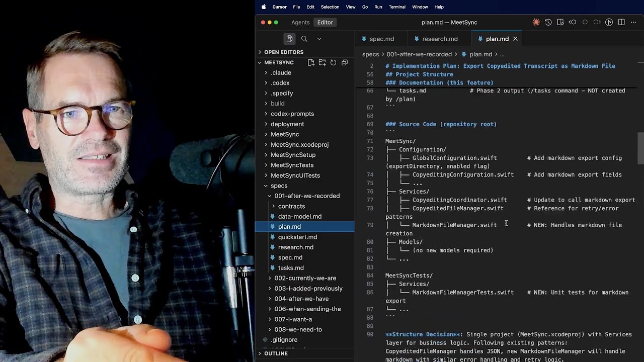Screen dimensions: 644x362
Task: Split the editor right
Action: coord(621,22)
